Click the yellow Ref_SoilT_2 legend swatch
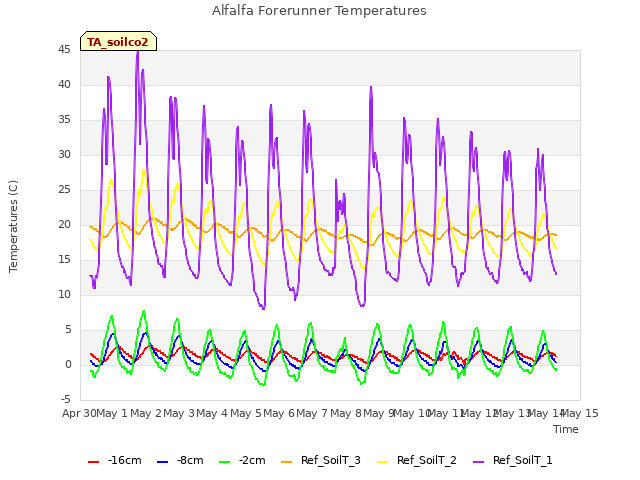Viewport: 640px width, 480px height. click(x=382, y=462)
